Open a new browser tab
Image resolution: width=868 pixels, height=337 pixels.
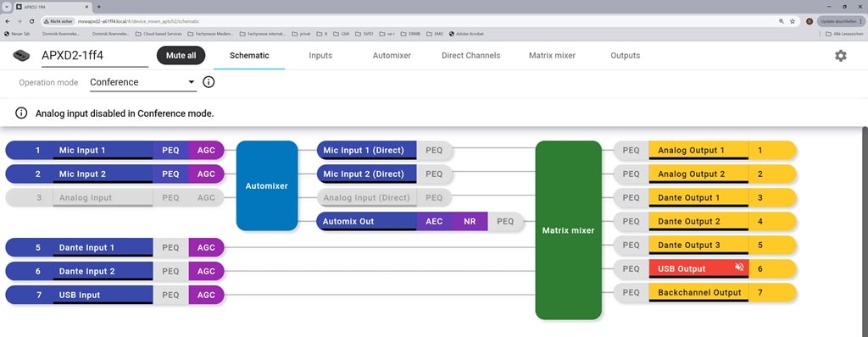(99, 7)
